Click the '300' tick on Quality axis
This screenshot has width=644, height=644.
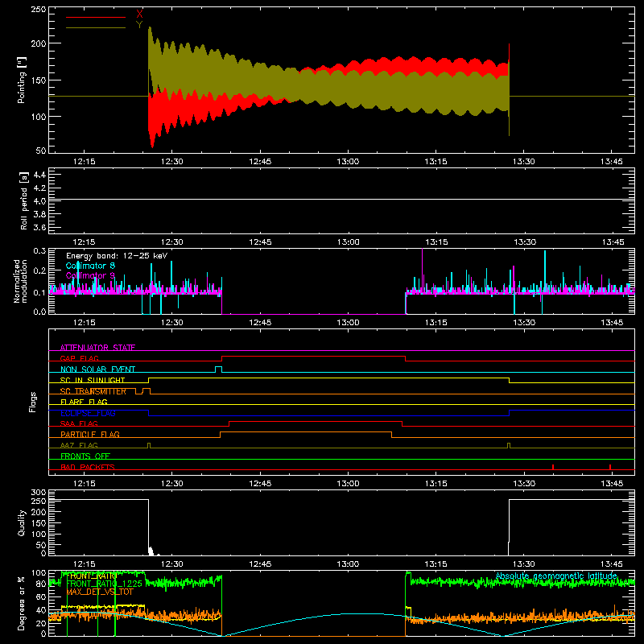pos(38,493)
